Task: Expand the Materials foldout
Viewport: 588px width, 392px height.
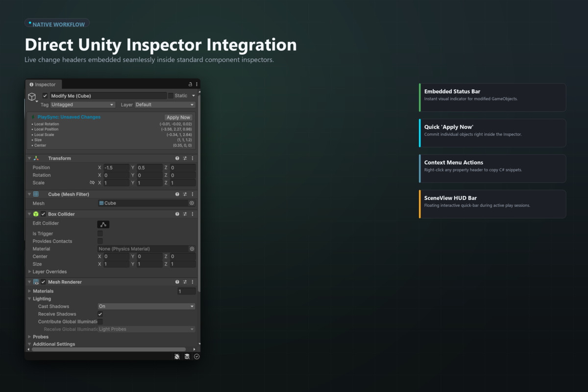Action: pos(29,291)
